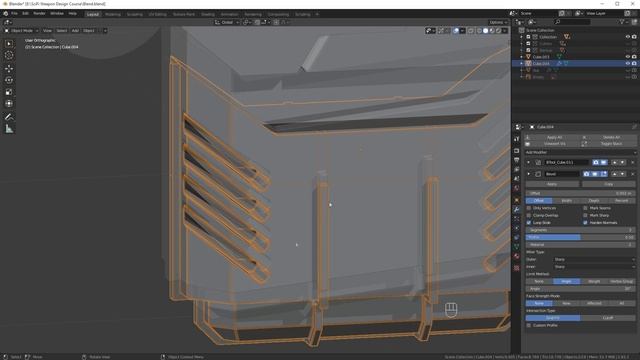The image size is (640, 360).
Task: Select the Move tool
Action: (x=9, y=69)
